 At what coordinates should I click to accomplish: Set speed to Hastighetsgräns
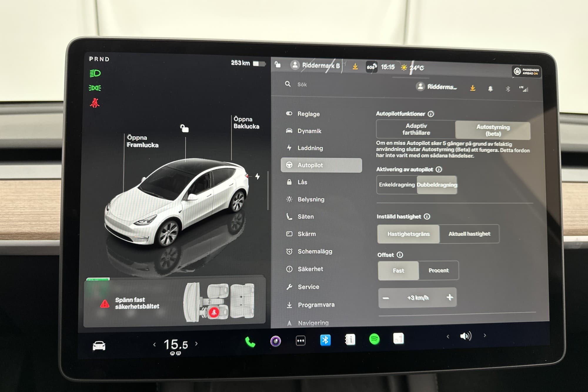pyautogui.click(x=408, y=234)
